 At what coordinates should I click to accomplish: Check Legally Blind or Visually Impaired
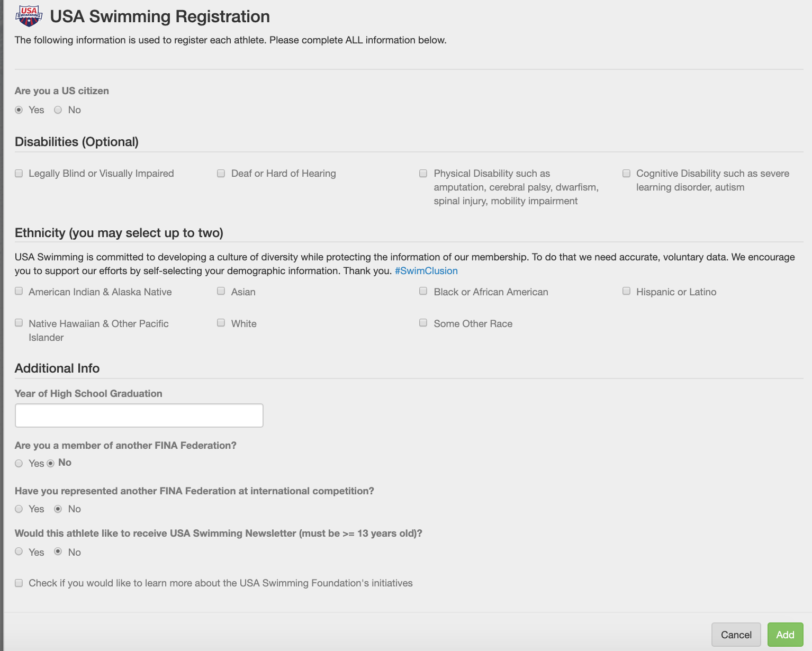pos(19,174)
